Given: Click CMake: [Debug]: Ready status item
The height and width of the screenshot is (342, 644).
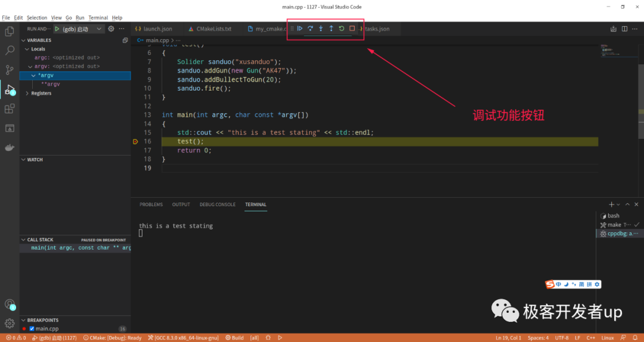Looking at the screenshot, I should coord(112,338).
